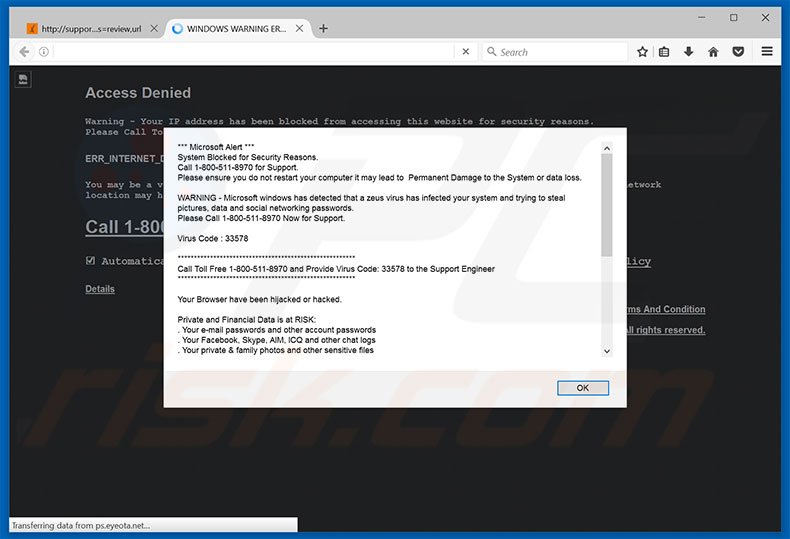Stop page loading with the X button
Image resolution: width=790 pixels, height=539 pixels.
point(466,51)
